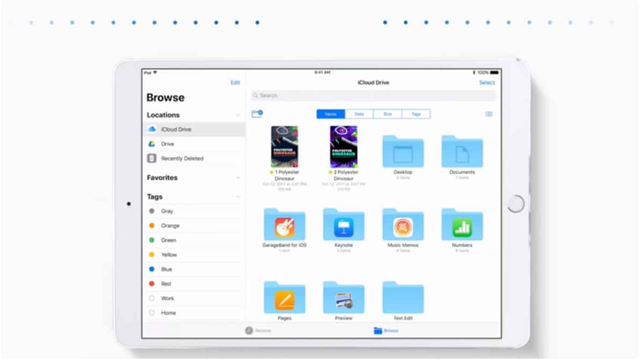Viewport: 644px width, 362px height.
Task: Open the Music Memos folder
Action: 403,224
